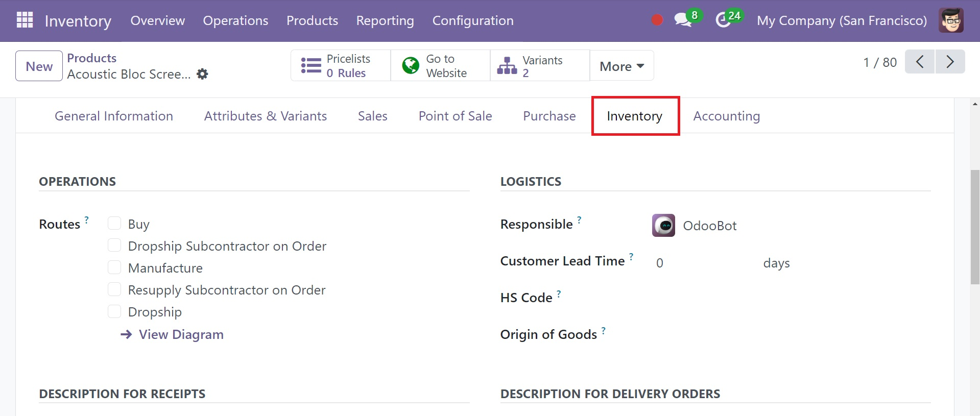Open the Products menu in navbar
Image resolution: width=980 pixels, height=416 pixels.
point(312,20)
